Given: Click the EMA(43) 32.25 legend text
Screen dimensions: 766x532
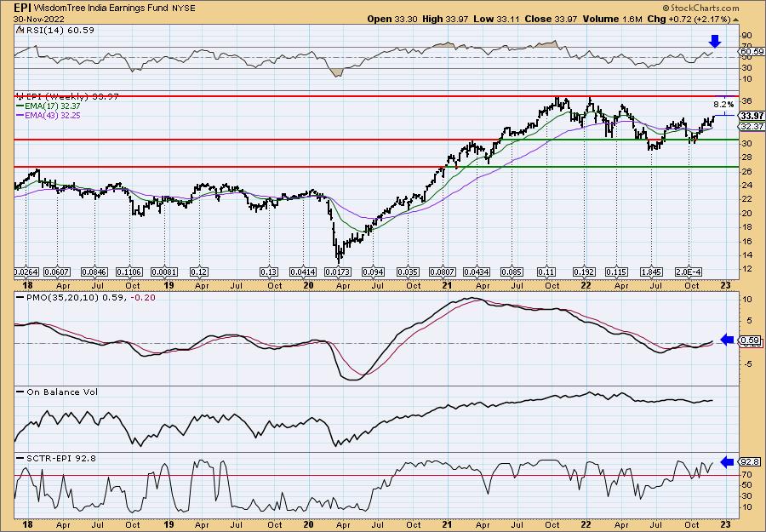Looking at the screenshot, I should (54, 115).
